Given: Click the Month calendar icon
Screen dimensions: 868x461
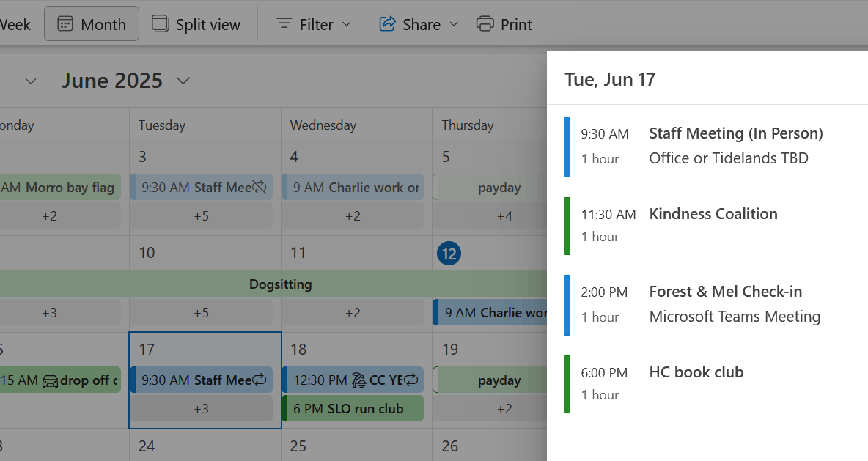Looking at the screenshot, I should 65,24.
